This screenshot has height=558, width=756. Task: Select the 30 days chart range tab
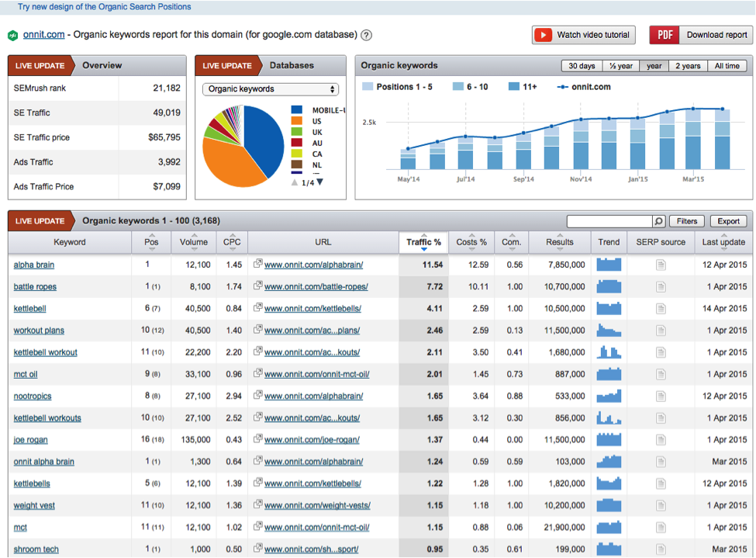(582, 65)
